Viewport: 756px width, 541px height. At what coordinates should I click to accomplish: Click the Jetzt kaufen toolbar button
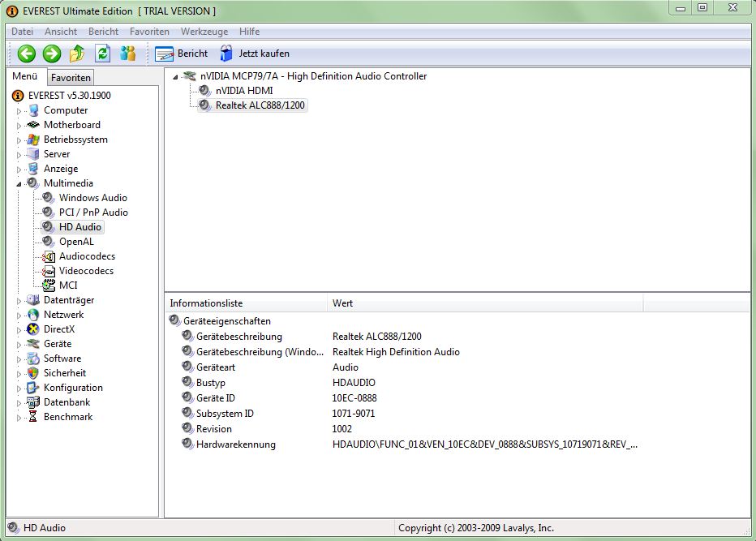tap(255, 54)
